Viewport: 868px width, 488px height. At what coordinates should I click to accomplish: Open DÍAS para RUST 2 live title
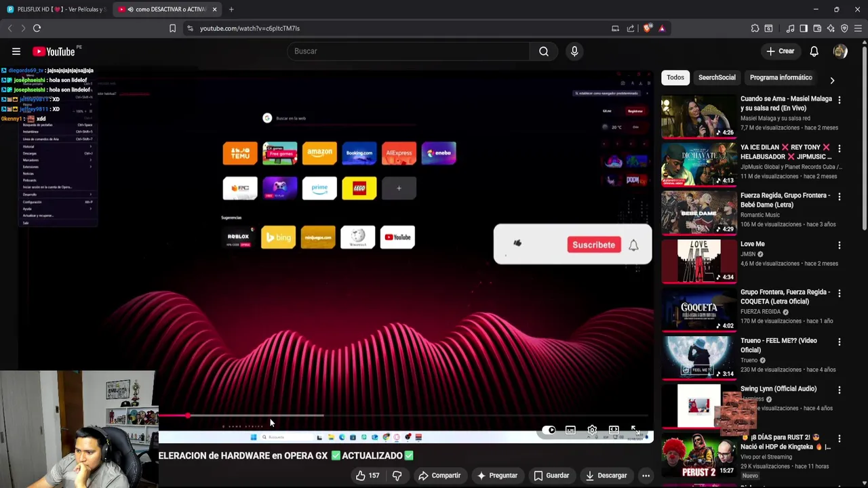tap(785, 442)
